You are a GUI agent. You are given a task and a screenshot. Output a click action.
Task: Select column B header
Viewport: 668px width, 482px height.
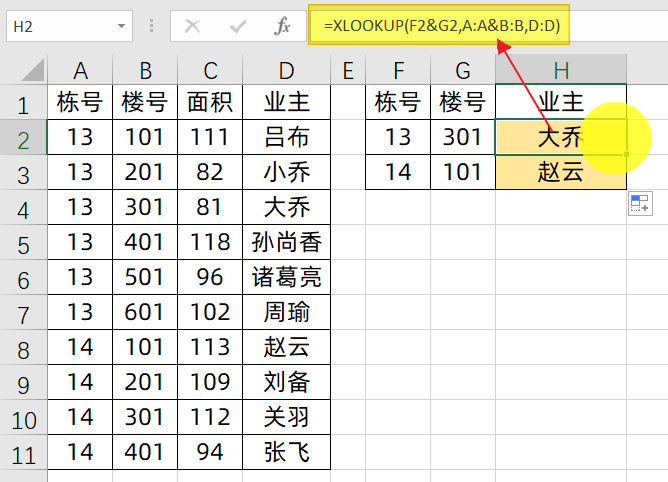pyautogui.click(x=145, y=70)
